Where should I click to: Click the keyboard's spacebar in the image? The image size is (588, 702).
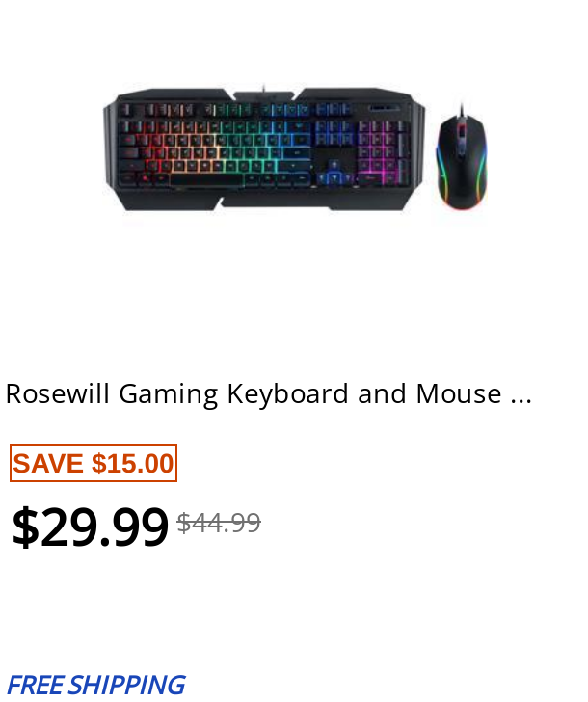(x=206, y=180)
